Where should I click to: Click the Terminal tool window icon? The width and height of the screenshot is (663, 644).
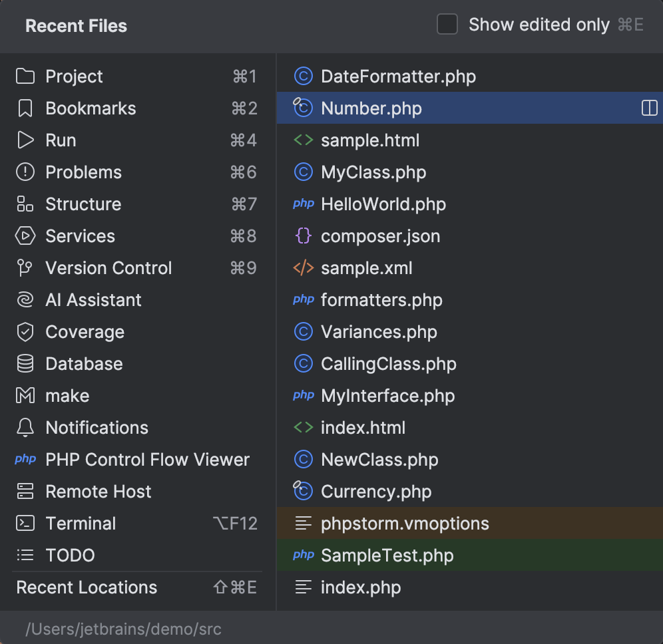(25, 523)
